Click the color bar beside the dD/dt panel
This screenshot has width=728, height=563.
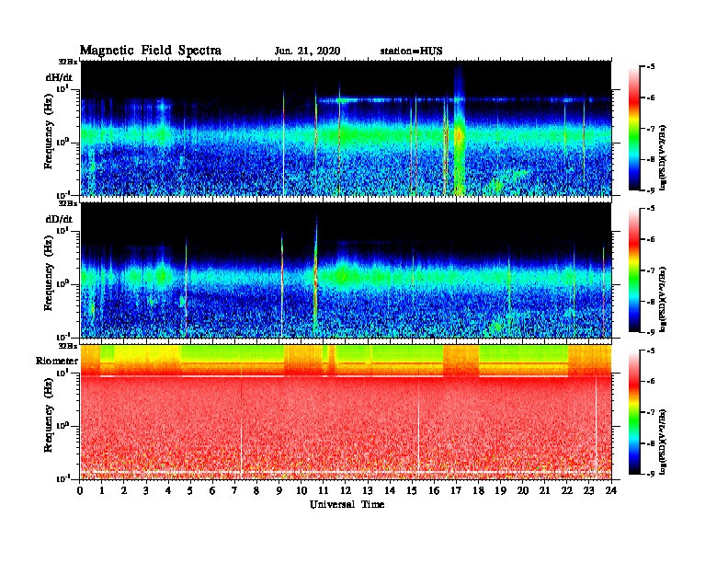pyautogui.click(x=634, y=270)
